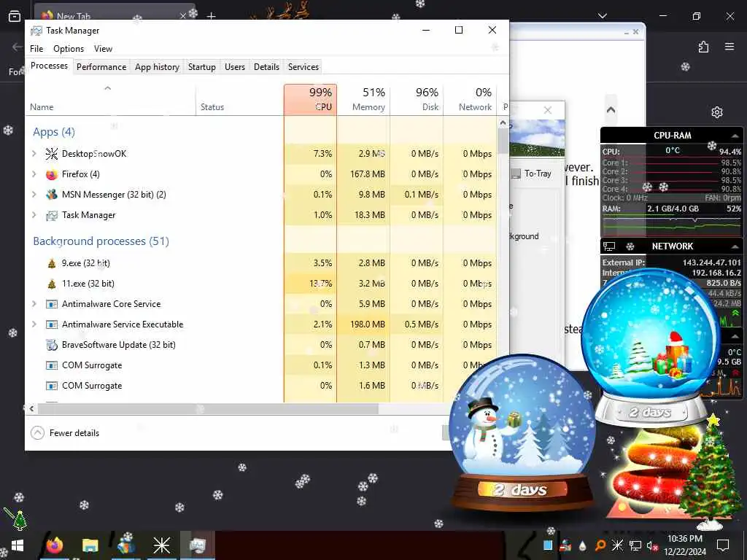Open Firefox extensions puzzle icon

tap(703, 47)
